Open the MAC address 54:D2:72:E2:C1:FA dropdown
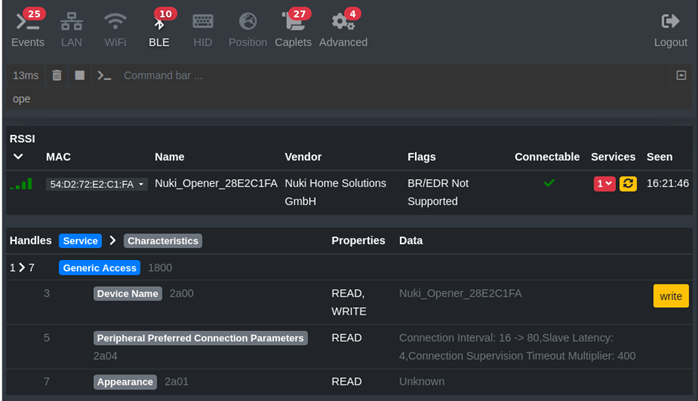Image resolution: width=698 pixels, height=401 pixels. 97,184
